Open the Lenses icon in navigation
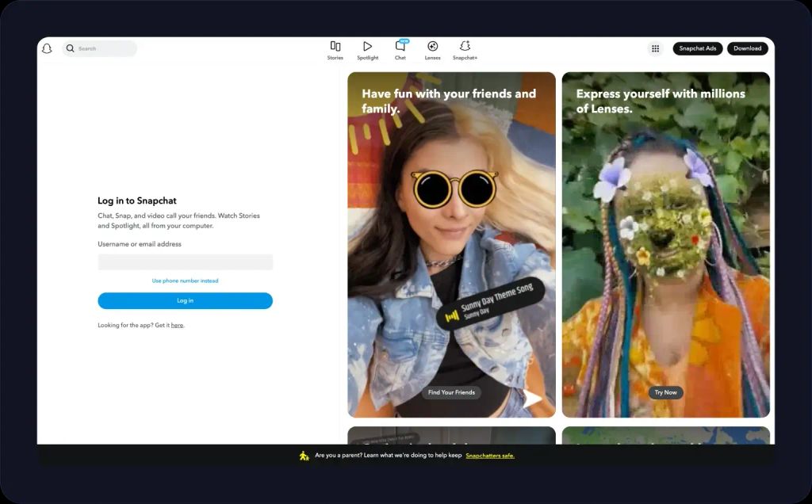 (432, 47)
